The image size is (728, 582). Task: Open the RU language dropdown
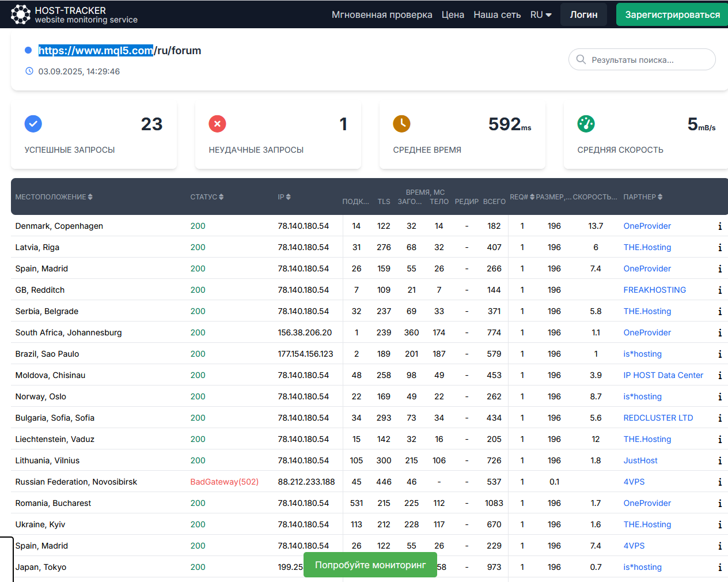coord(541,14)
